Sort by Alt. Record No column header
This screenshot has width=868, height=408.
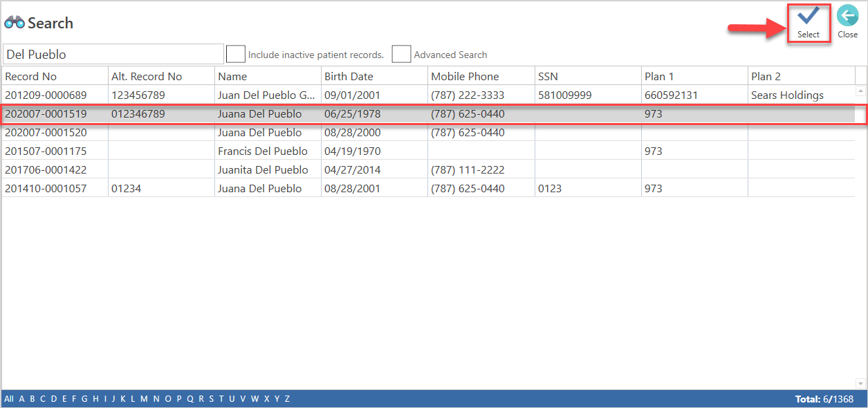[161, 76]
